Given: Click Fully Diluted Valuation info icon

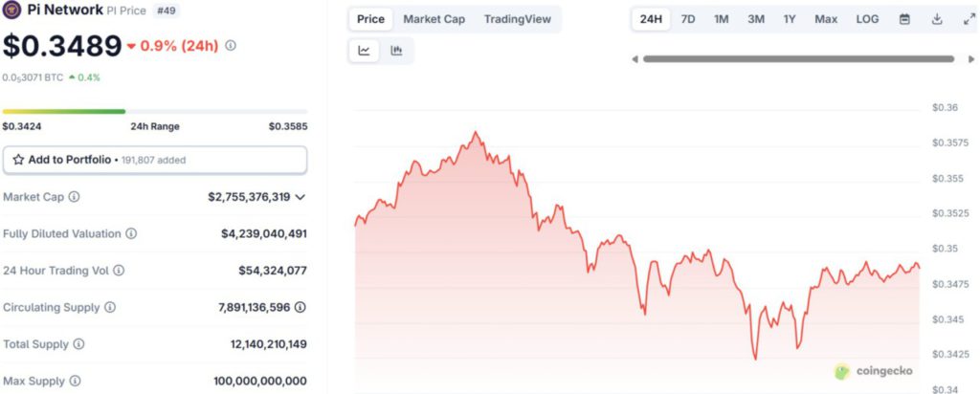Looking at the screenshot, I should [x=131, y=233].
